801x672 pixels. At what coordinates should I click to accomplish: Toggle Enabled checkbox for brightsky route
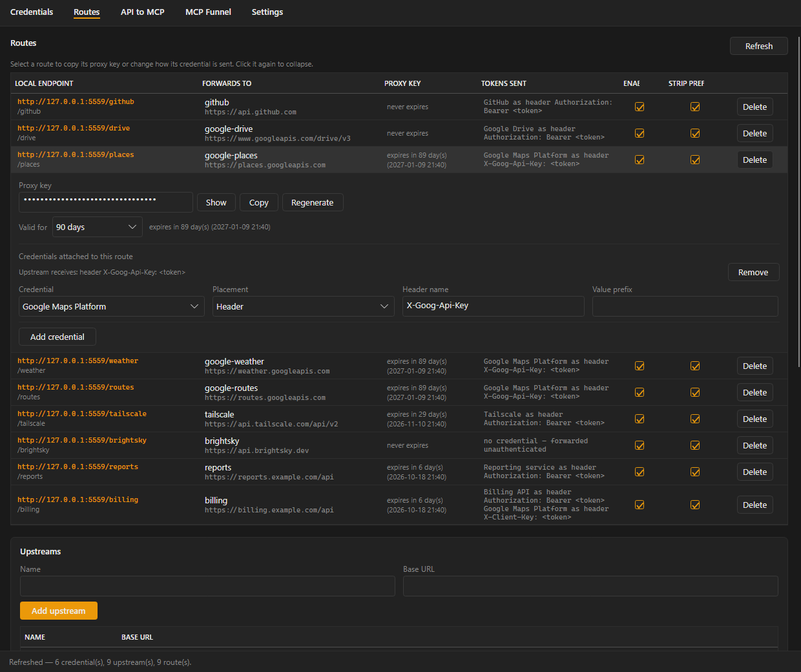pos(640,445)
